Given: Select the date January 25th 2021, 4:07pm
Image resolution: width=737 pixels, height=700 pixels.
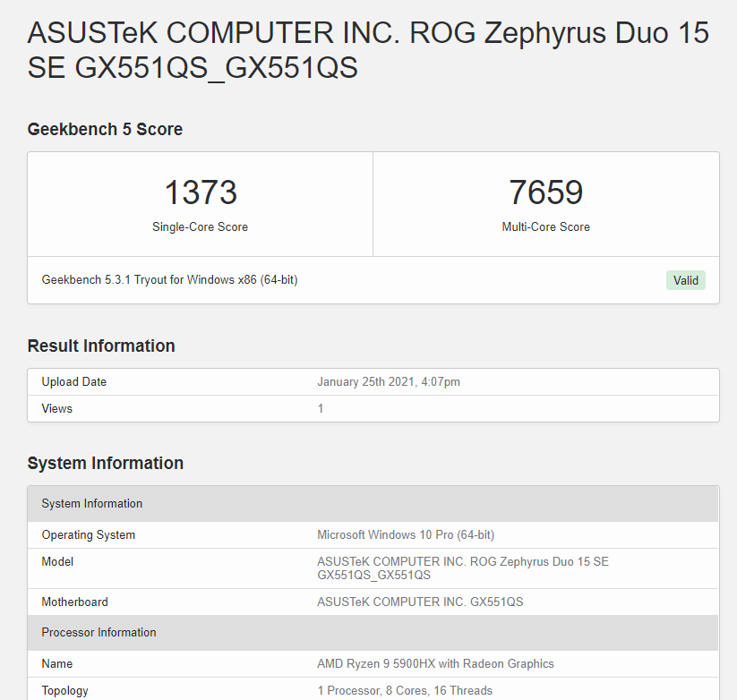Looking at the screenshot, I should [389, 382].
